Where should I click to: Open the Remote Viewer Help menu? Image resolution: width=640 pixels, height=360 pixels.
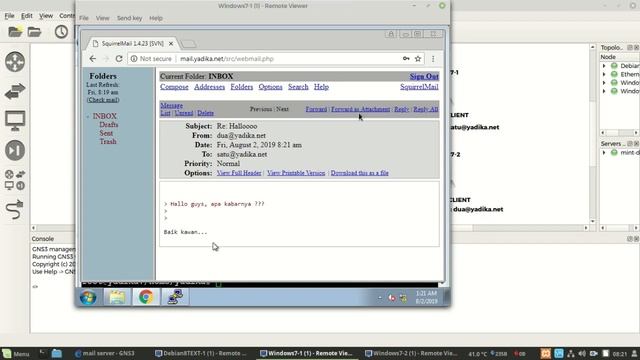[x=156, y=18]
